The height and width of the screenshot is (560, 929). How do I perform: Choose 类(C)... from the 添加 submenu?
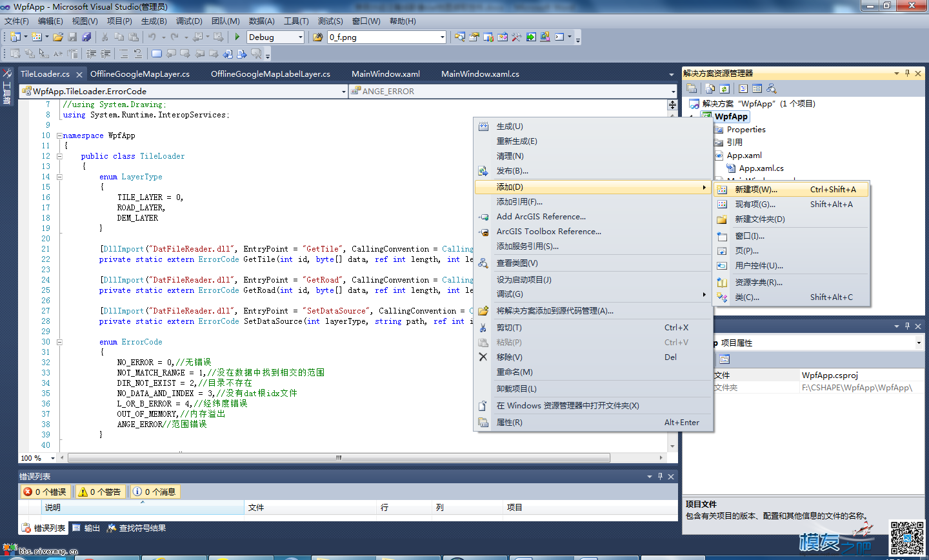(x=791, y=297)
